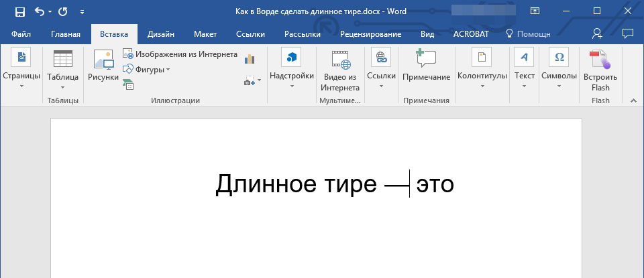Screen dimensions: 644x278
Task: Click the SmartArt icon below Фигуры
Action: click(x=128, y=84)
